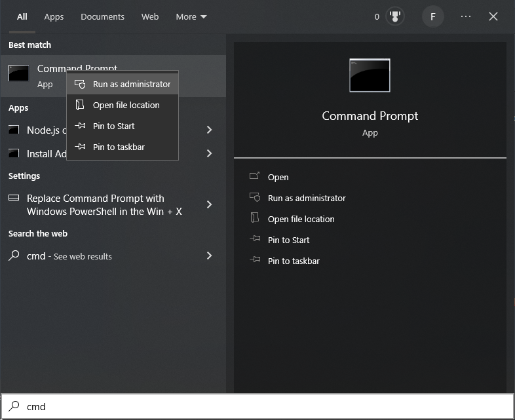The image size is (515, 420).
Task: Expand the Node.js result chevron
Action: tap(209, 130)
